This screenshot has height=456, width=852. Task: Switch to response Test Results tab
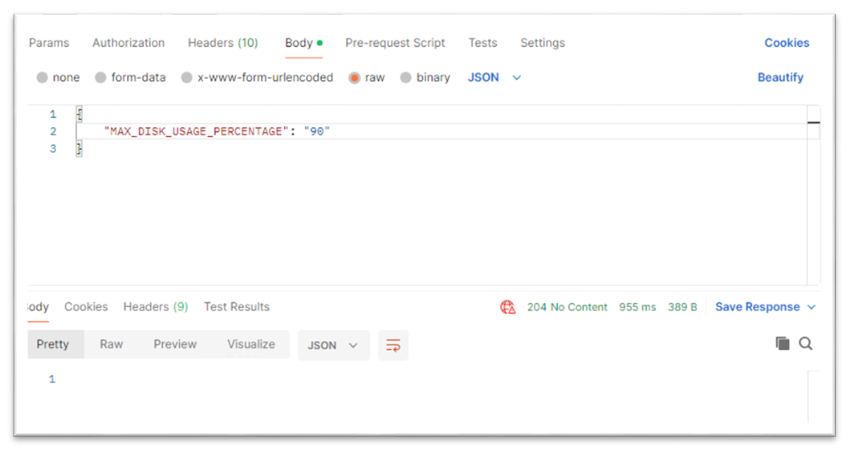236,307
